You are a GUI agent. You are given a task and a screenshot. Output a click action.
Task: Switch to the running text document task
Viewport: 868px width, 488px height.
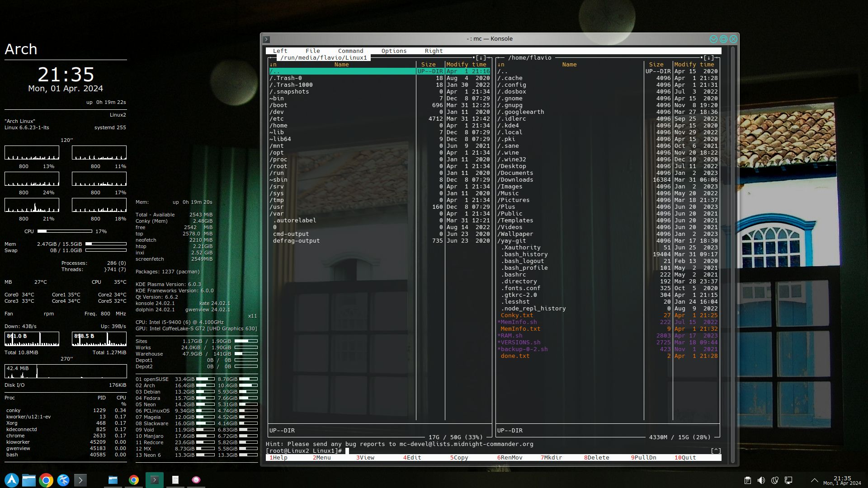point(175,480)
